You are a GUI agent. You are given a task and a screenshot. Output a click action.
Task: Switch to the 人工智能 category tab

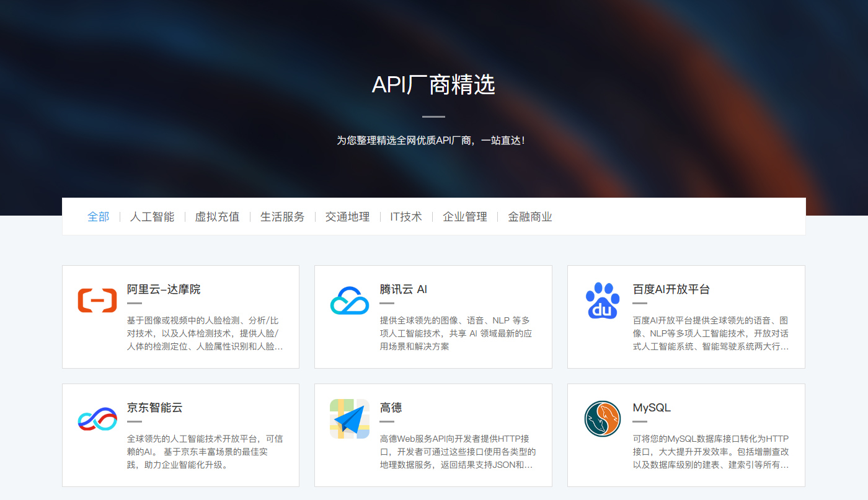pos(152,217)
